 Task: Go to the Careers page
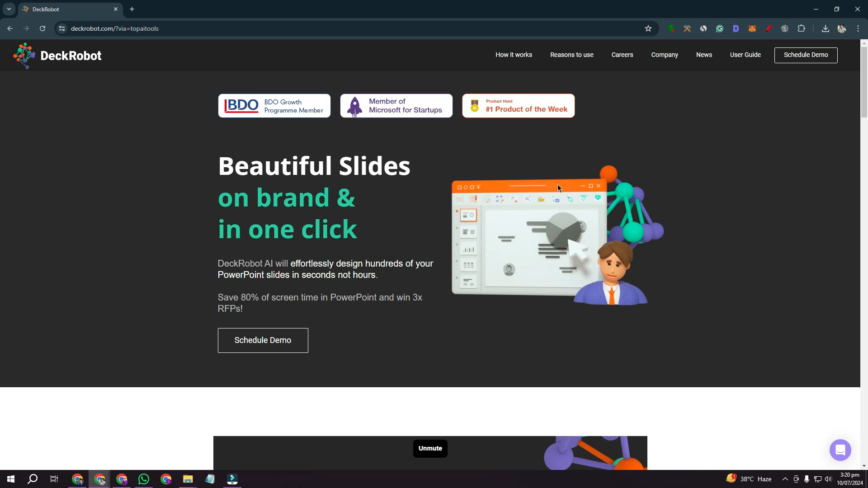(x=622, y=55)
